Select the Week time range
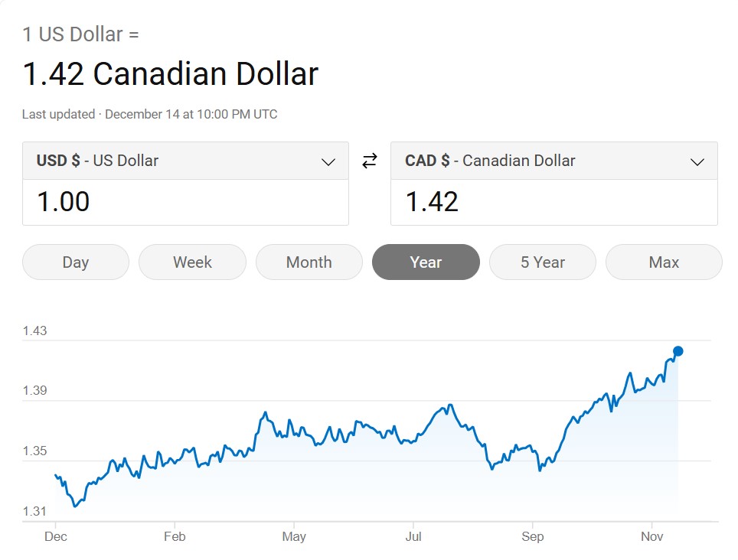This screenshot has width=738, height=560. tap(192, 262)
